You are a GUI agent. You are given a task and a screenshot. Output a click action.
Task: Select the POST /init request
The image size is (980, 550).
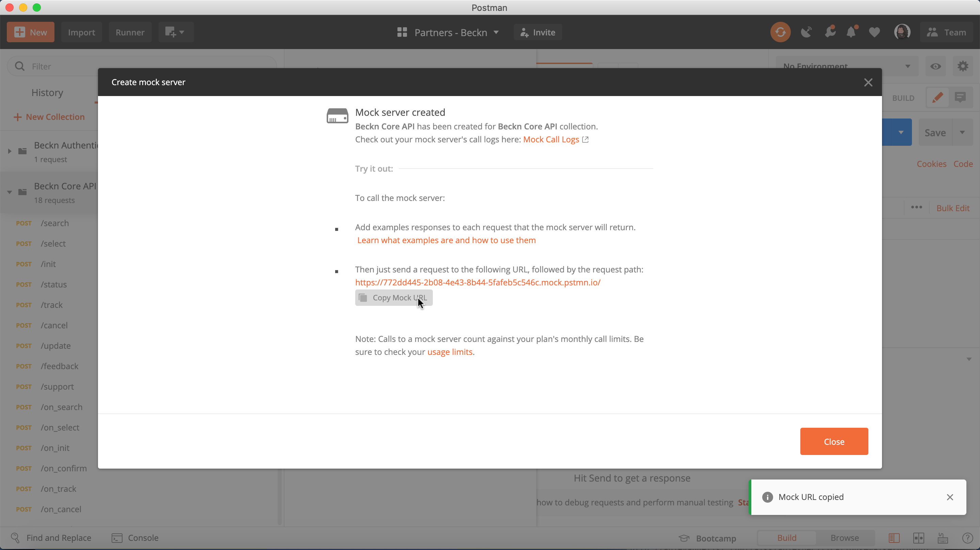tap(49, 264)
